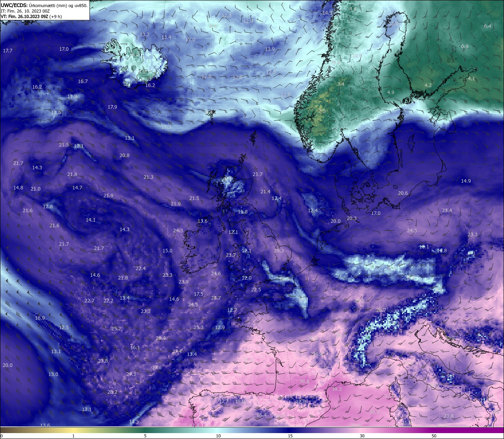This screenshot has width=504, height=439.
Task: Click the '50' tick label on the color scale
Action: 434,436
